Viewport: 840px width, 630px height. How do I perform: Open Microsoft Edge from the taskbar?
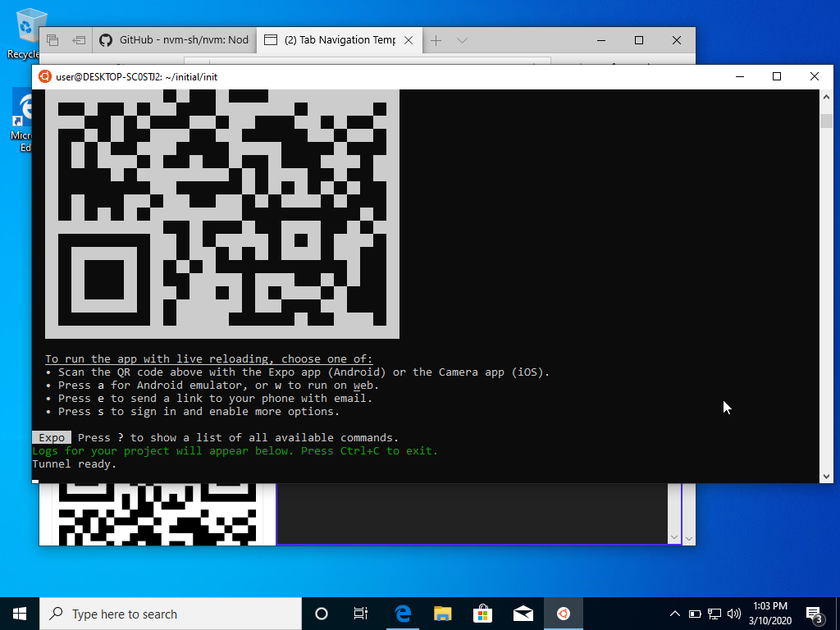point(402,614)
